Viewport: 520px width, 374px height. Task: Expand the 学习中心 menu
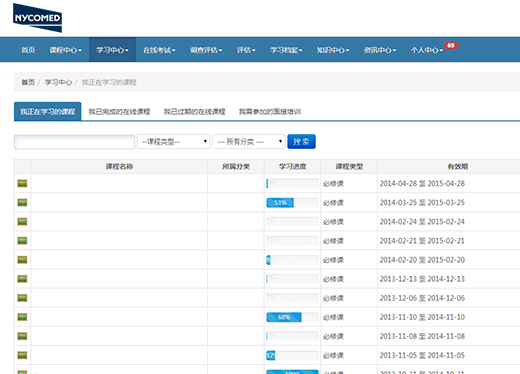(112, 50)
